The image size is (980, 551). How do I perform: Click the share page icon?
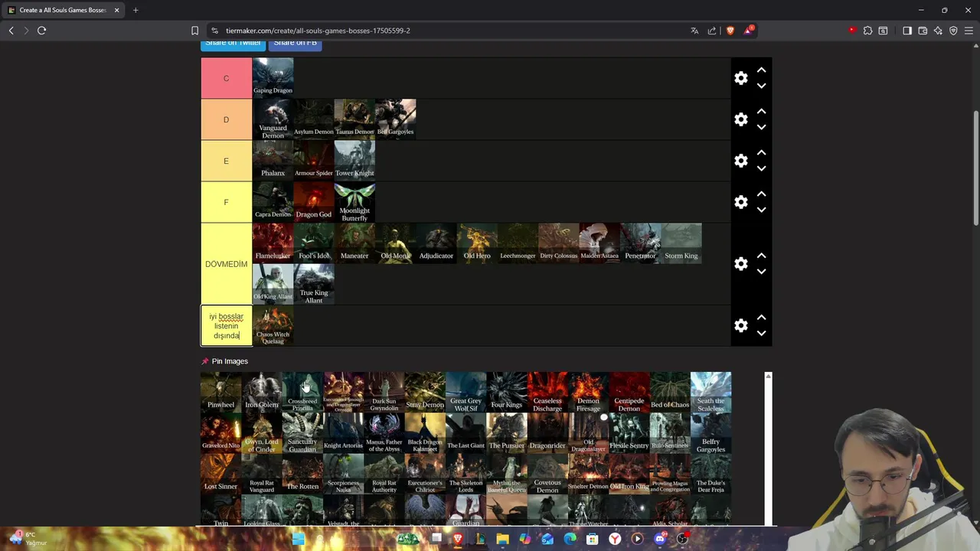pyautogui.click(x=712, y=31)
